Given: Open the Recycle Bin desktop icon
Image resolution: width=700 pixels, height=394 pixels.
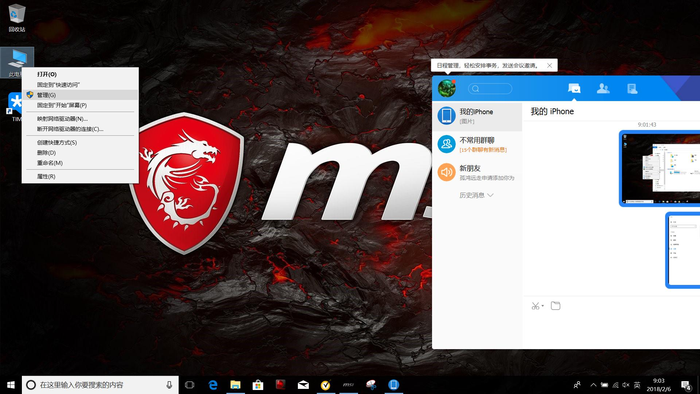Looking at the screenshot, I should click(17, 18).
